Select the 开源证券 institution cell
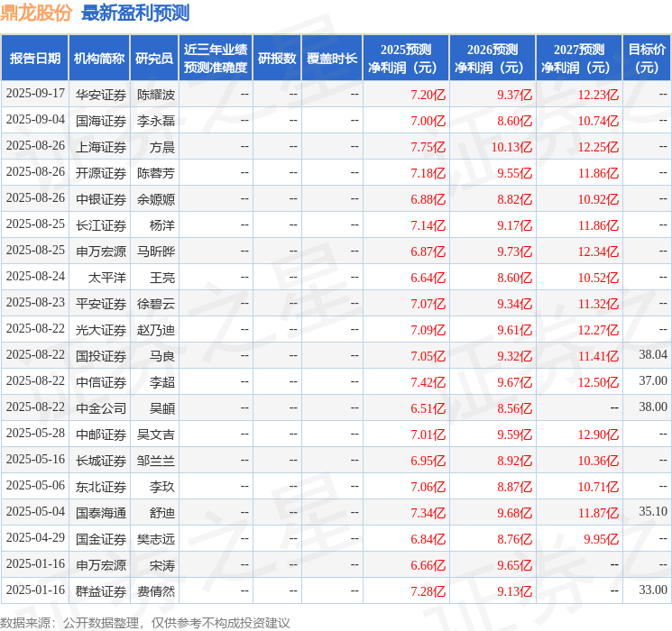The width and height of the screenshot is (672, 631). (x=101, y=173)
